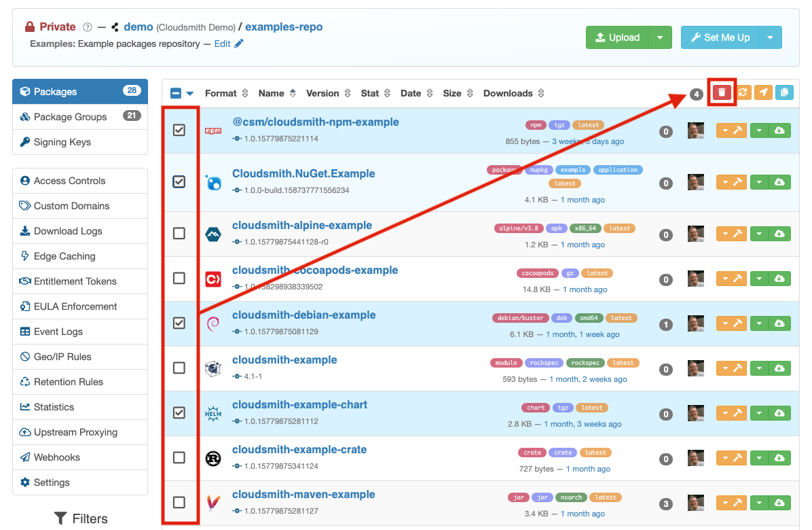Sort packages by Name column
Image resolution: width=812 pixels, height=530 pixels.
(x=277, y=93)
